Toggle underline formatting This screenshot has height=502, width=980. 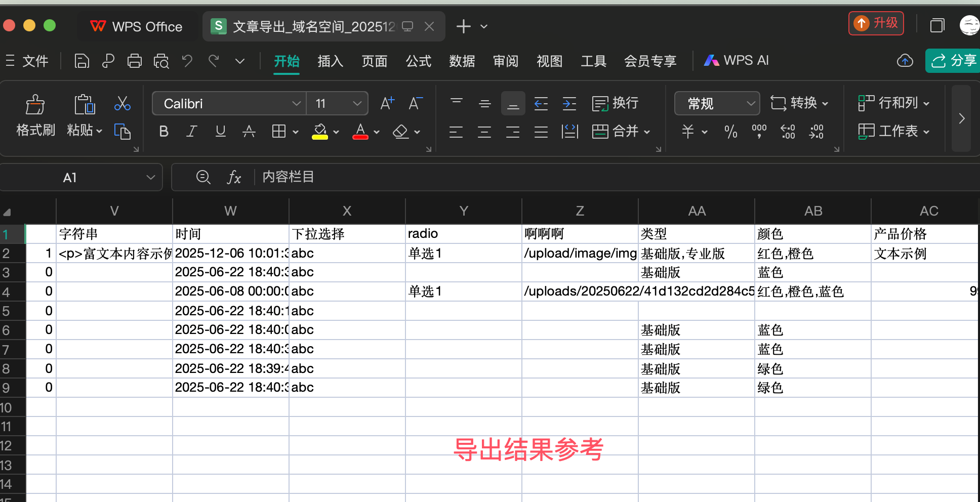click(220, 131)
